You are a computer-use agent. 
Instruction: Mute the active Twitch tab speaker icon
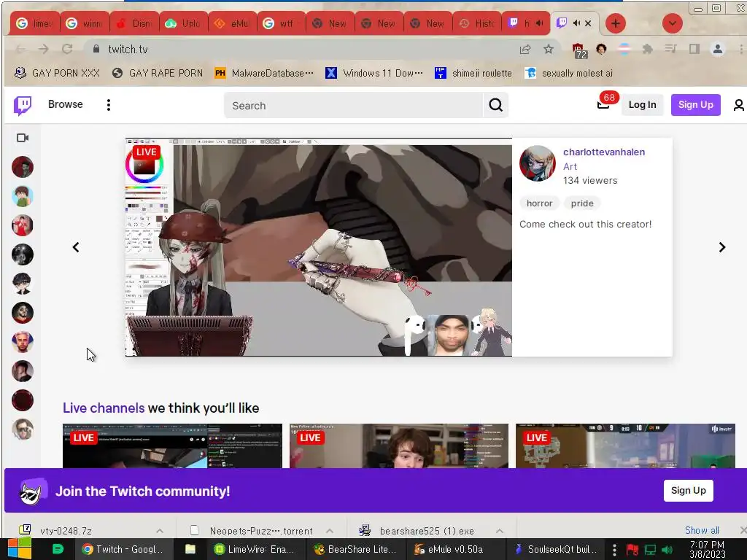[x=576, y=23]
